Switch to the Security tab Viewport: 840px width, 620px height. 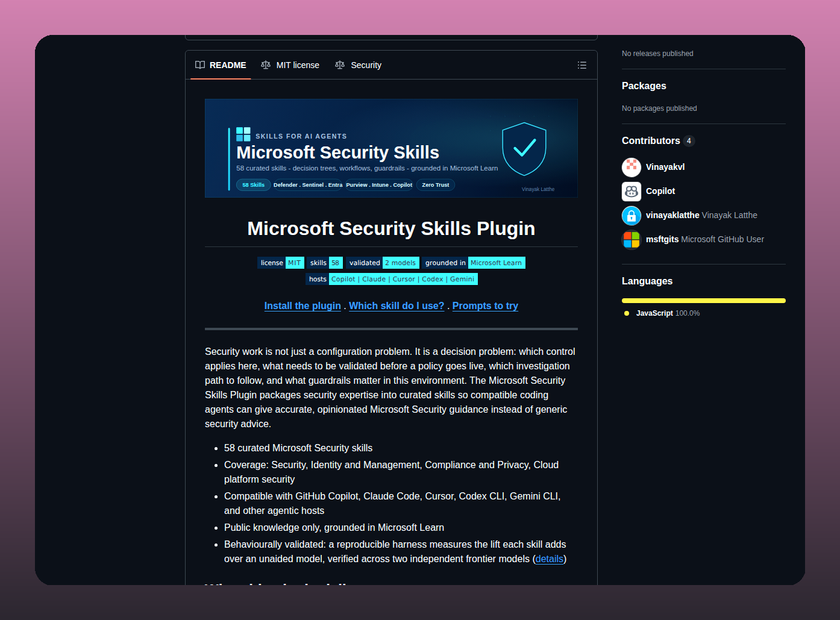coord(358,65)
